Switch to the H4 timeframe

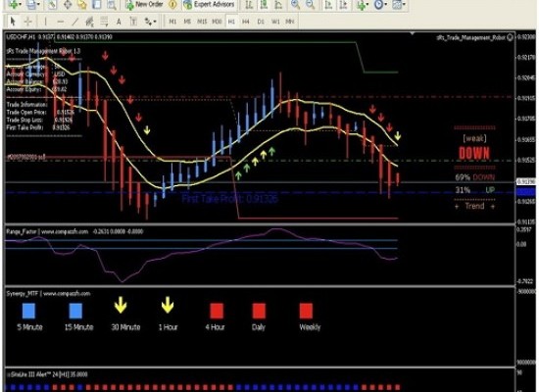click(245, 22)
